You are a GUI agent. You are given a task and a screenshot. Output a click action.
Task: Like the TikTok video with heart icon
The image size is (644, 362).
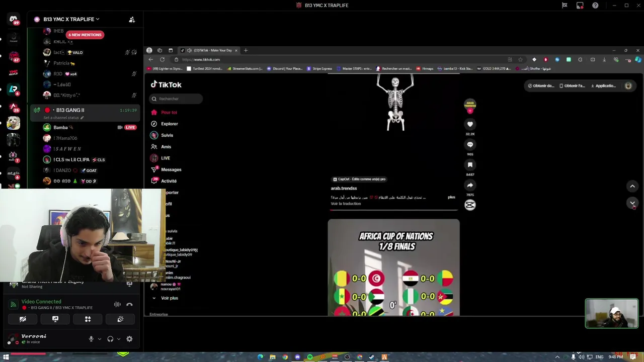point(470,124)
